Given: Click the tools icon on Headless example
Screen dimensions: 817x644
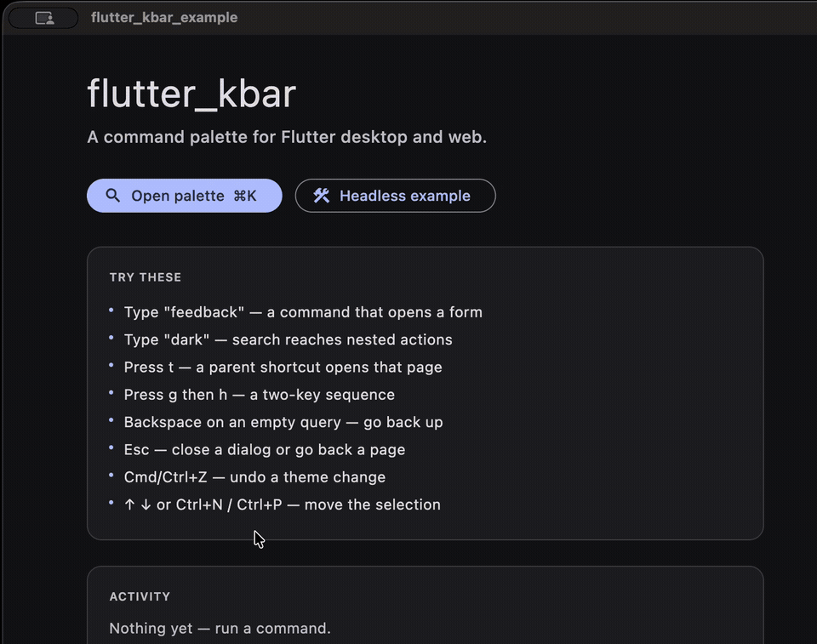Looking at the screenshot, I should tap(322, 196).
